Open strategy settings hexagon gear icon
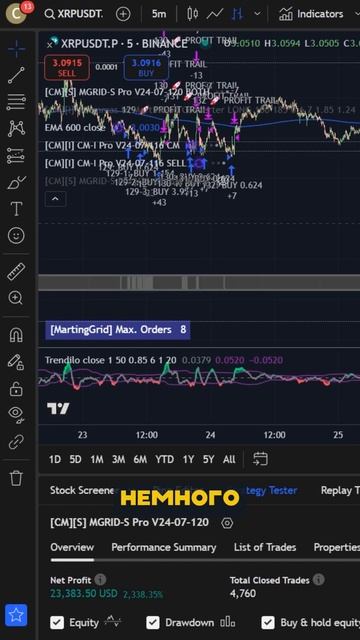Screen dimensions: 360x640 (227, 523)
